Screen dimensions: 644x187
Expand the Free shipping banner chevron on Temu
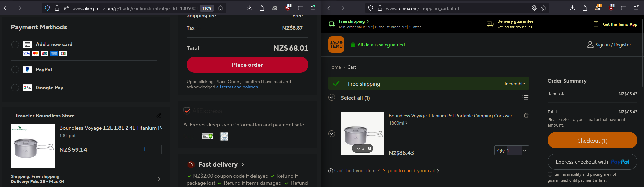point(368,21)
